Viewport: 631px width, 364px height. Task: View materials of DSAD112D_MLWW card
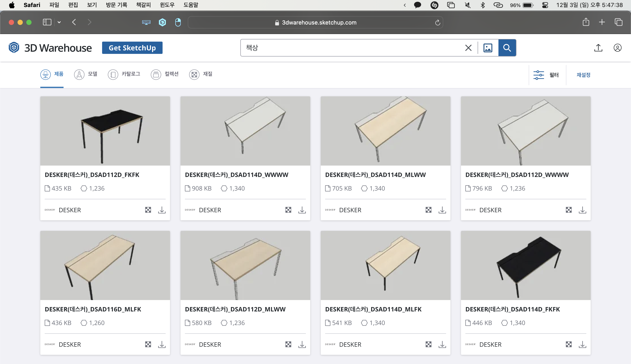click(x=288, y=345)
